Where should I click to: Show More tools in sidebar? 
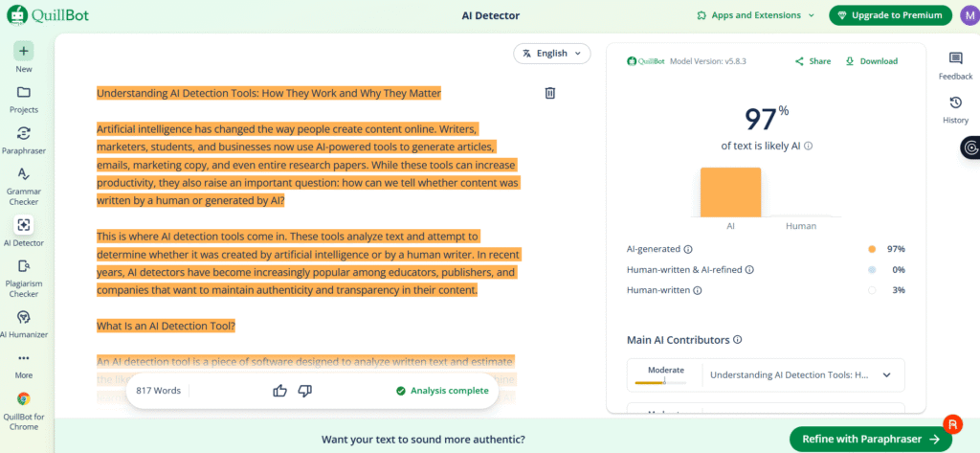(x=24, y=366)
